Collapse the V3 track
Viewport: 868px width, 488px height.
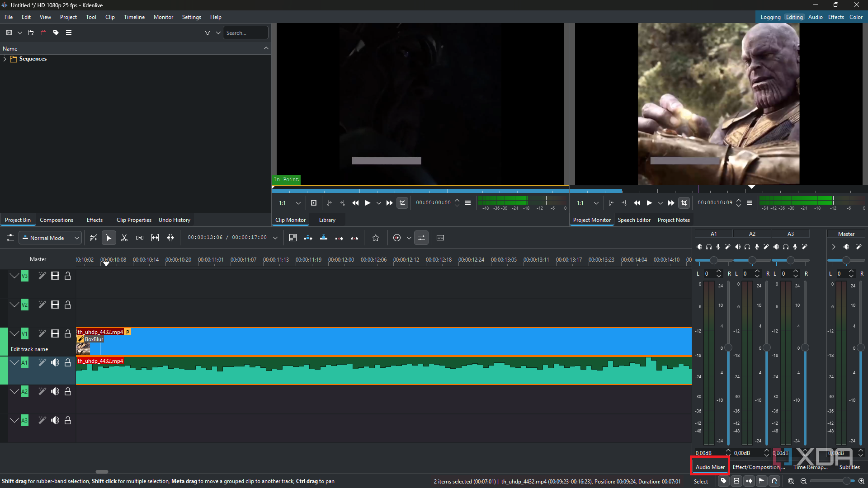pyautogui.click(x=14, y=276)
